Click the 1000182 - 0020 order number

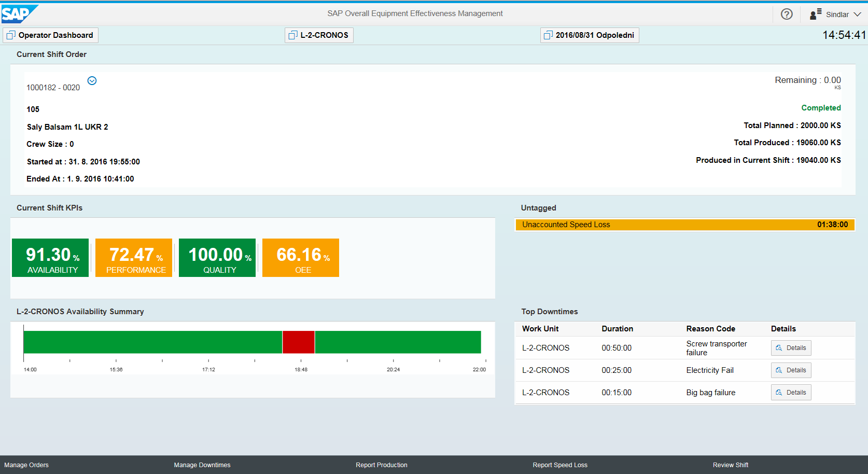coord(53,88)
